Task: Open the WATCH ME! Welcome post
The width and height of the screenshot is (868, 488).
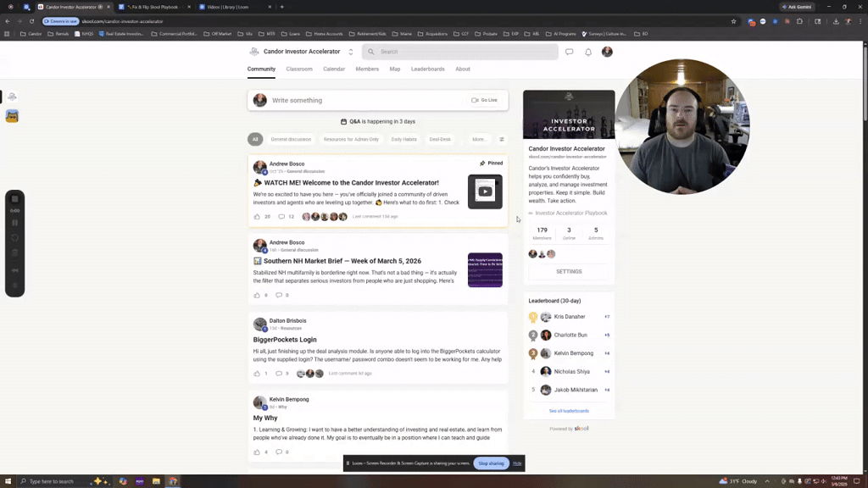Action: pos(352,183)
